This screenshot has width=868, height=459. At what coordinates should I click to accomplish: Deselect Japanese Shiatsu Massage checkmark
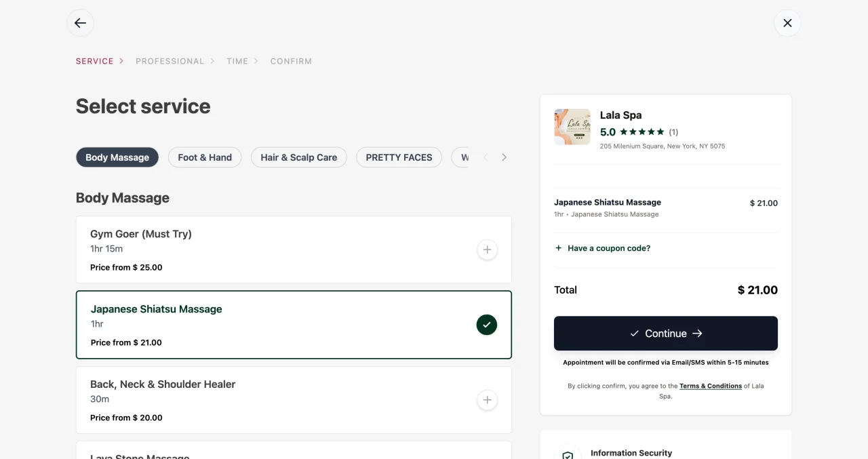(487, 325)
